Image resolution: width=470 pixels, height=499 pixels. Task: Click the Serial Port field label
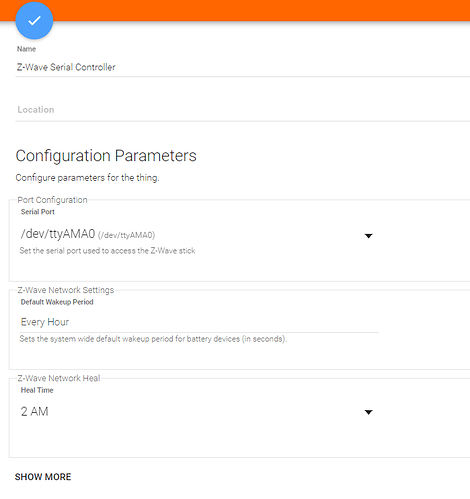(x=38, y=212)
